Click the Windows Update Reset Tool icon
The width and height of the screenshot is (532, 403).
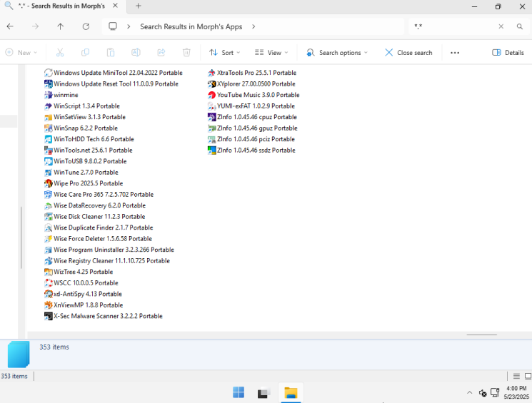(x=48, y=83)
